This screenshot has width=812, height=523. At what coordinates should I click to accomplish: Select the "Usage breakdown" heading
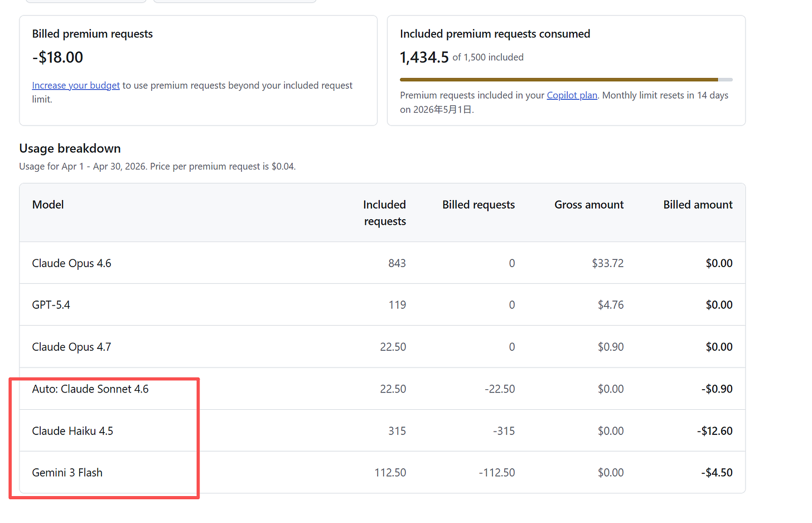click(x=70, y=148)
